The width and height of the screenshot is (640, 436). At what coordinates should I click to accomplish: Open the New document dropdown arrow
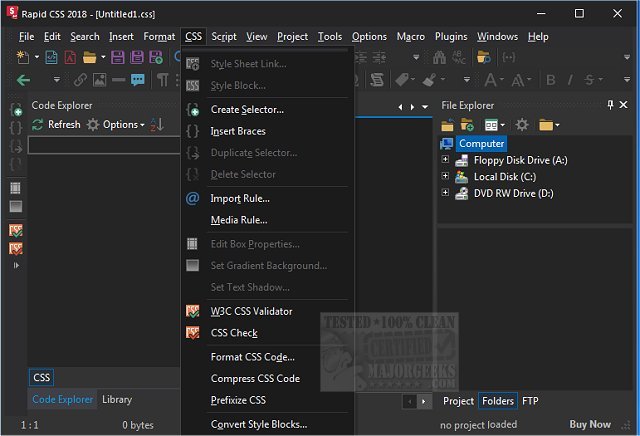(37, 57)
